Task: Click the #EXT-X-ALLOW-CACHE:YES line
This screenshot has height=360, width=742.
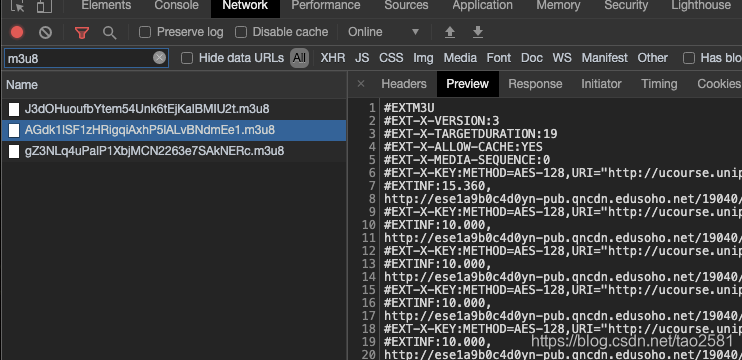Action: click(x=463, y=147)
